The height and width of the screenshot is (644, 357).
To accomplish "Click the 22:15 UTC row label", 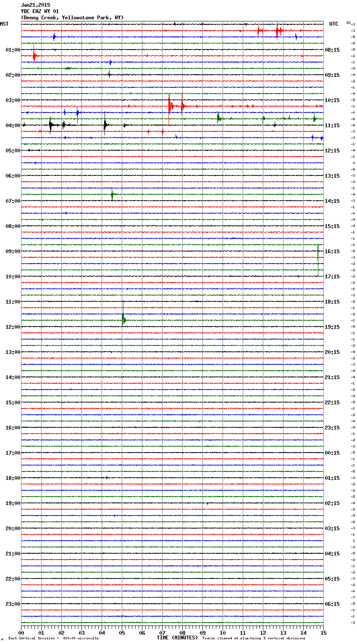I will pyautogui.click(x=332, y=403).
